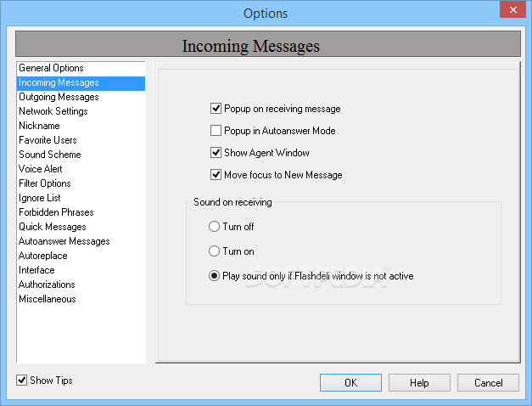Screen dimensions: 532x406
Task: Close the Options window
Action: (x=513, y=9)
